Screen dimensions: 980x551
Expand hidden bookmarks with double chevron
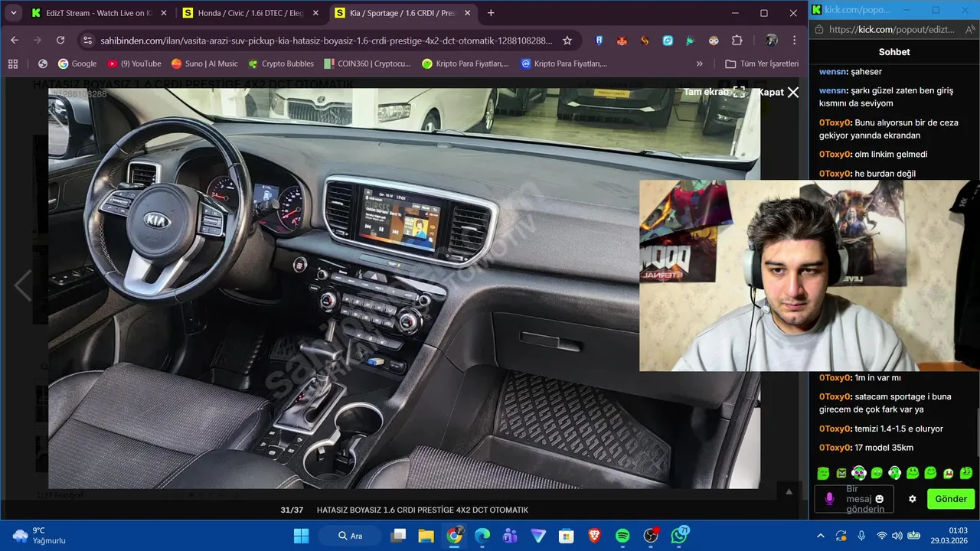pyautogui.click(x=699, y=64)
